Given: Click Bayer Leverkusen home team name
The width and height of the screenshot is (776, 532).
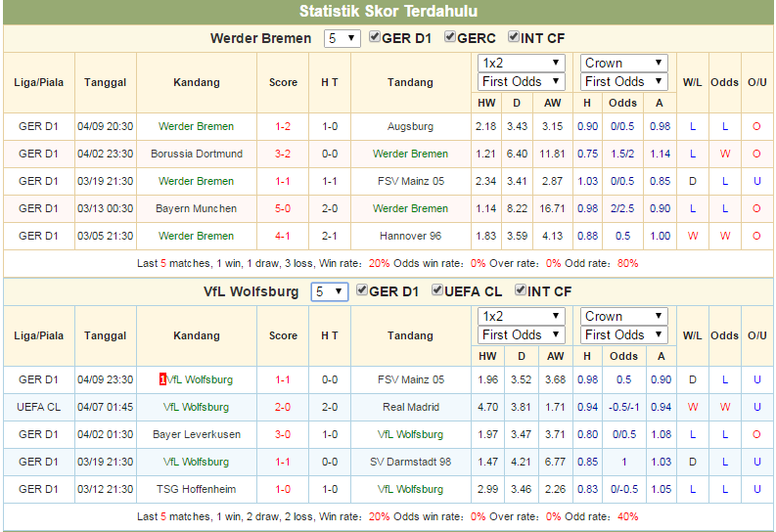Looking at the screenshot, I should (x=197, y=434).
